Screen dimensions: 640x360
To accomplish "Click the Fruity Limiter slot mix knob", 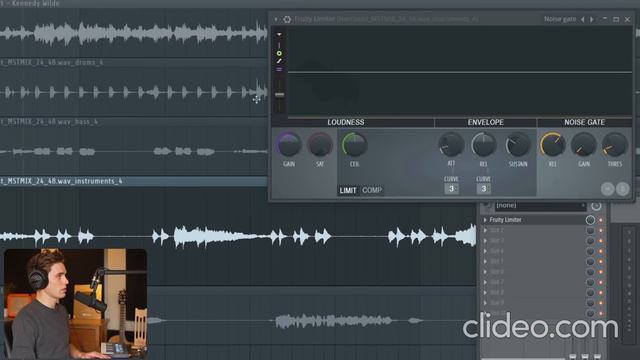I will coord(590,220).
